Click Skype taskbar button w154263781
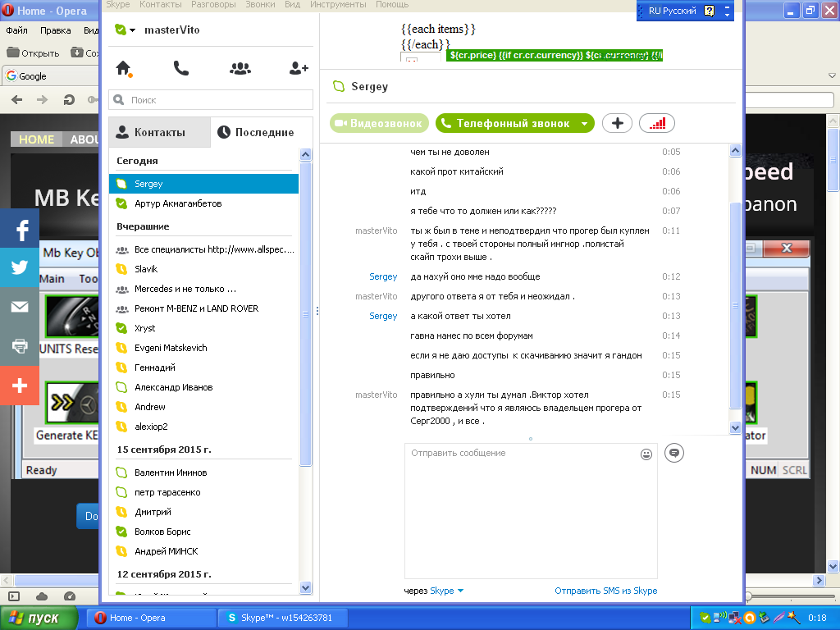The image size is (840, 630). point(282,618)
